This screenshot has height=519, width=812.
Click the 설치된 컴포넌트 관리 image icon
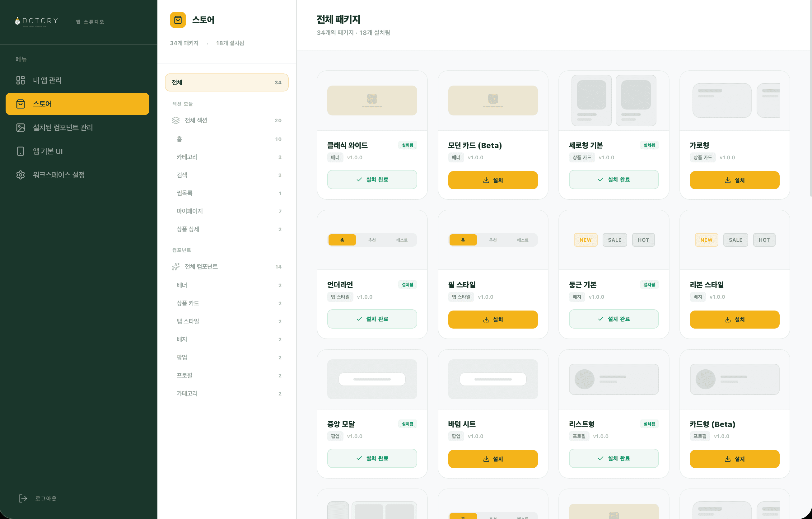[21, 128]
